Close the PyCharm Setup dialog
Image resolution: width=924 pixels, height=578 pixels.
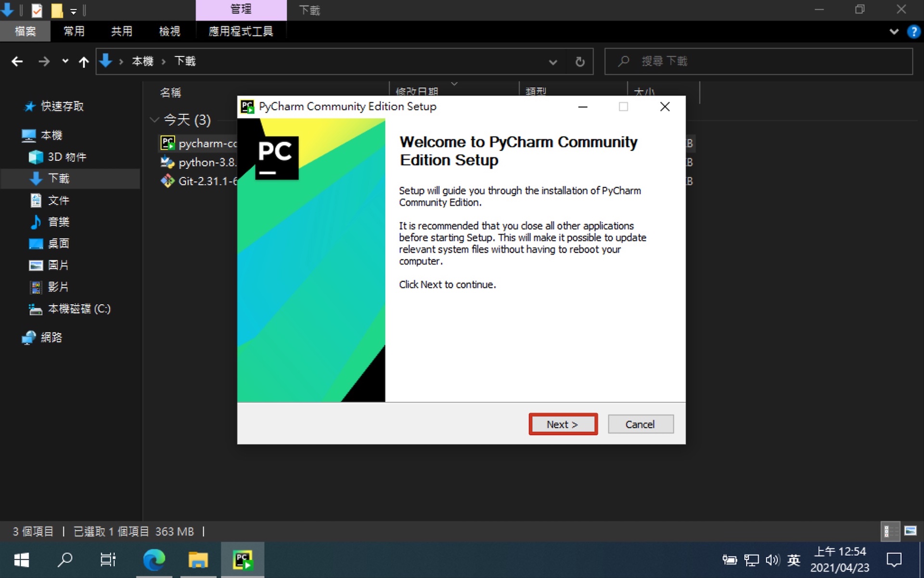pyautogui.click(x=665, y=106)
